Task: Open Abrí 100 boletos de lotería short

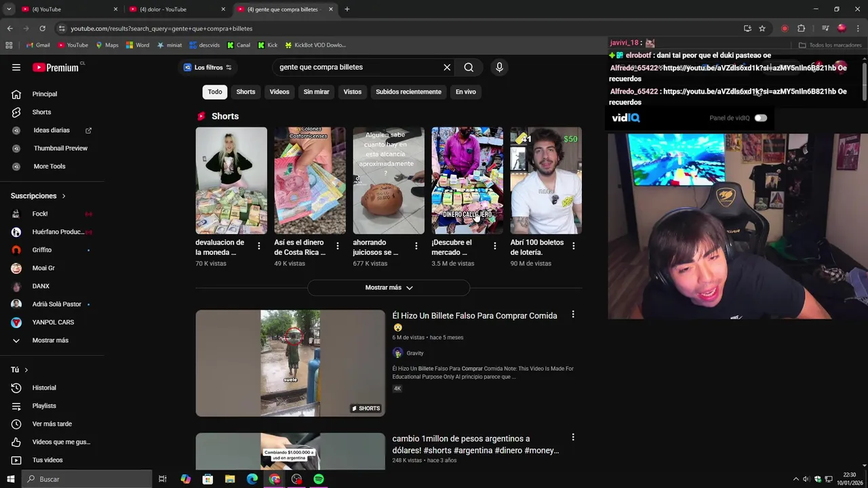Action: (546, 180)
